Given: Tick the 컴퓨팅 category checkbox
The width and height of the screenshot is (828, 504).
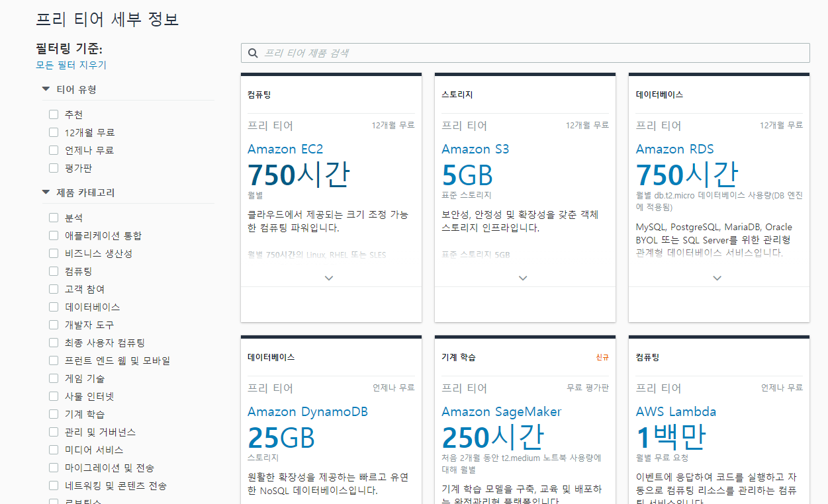Looking at the screenshot, I should click(54, 271).
